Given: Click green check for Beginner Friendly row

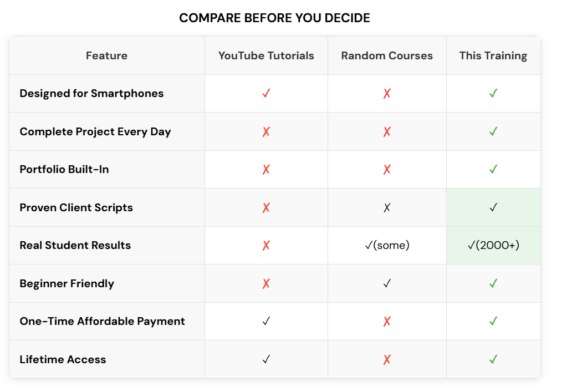Looking at the screenshot, I should coord(493,283).
